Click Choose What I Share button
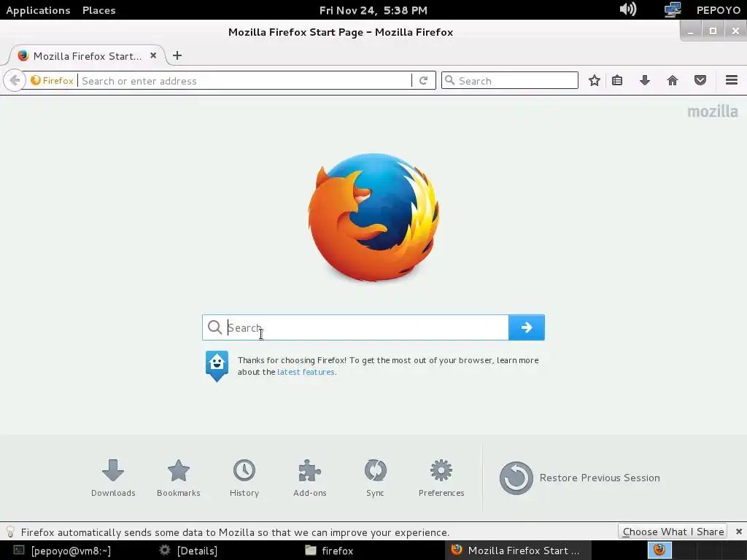Screen dimensions: 747x560 (x=673, y=532)
